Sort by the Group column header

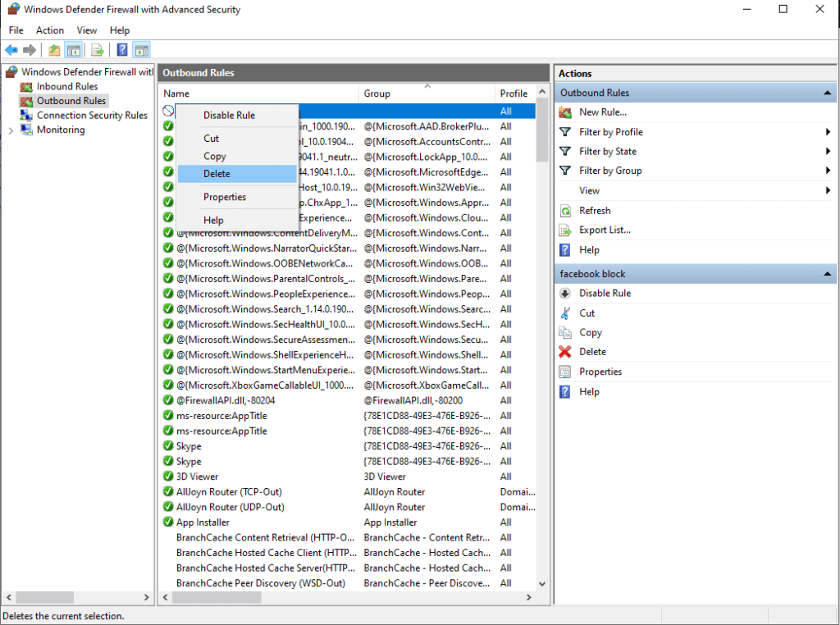[x=427, y=94]
